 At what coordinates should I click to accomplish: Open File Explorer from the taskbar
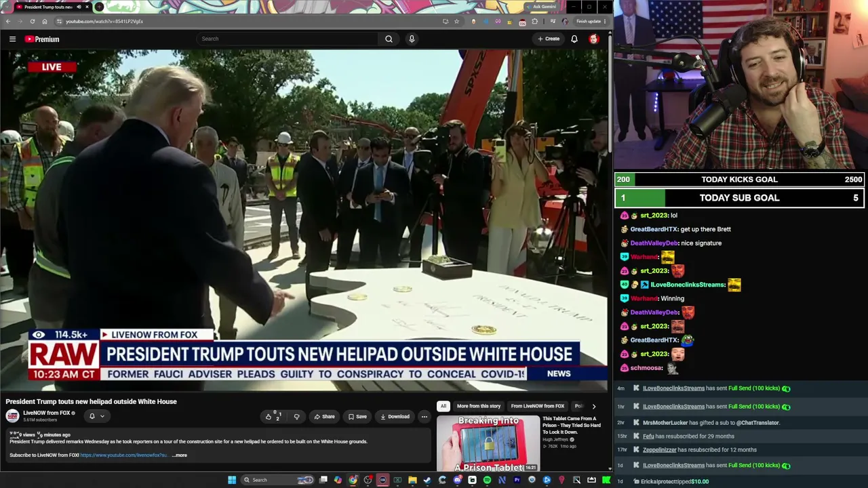click(x=412, y=480)
